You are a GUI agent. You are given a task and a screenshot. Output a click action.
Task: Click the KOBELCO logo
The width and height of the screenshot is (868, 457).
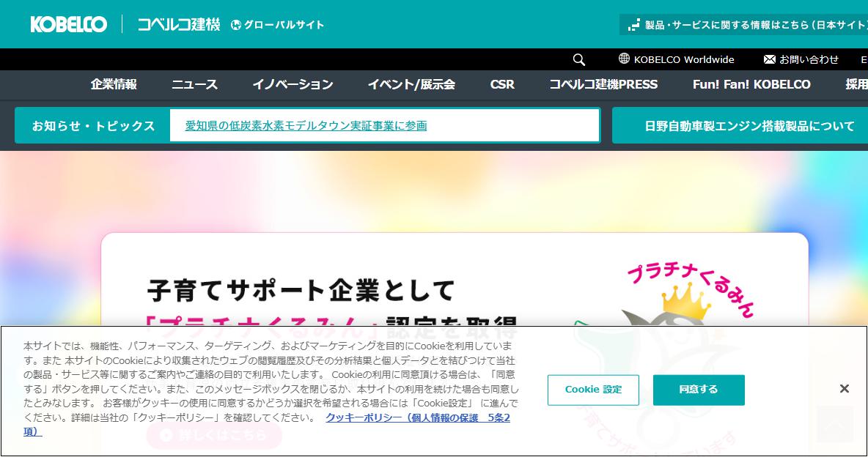point(69,24)
